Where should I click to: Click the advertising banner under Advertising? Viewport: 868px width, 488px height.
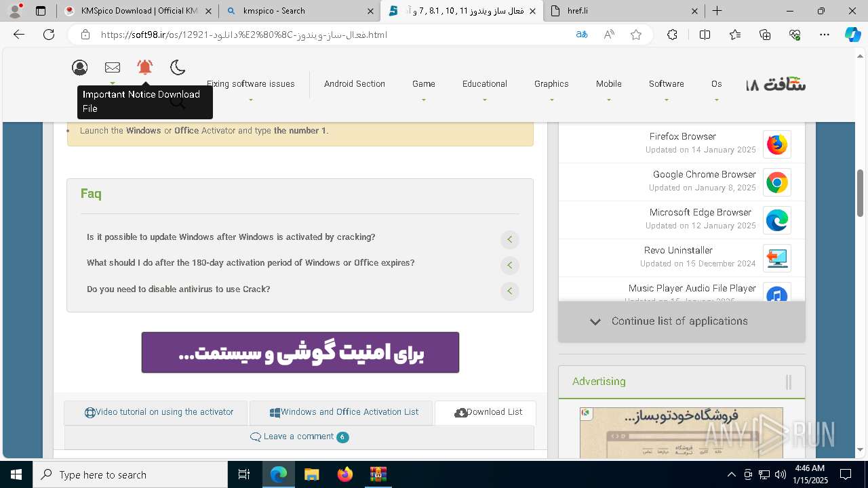[682, 433]
